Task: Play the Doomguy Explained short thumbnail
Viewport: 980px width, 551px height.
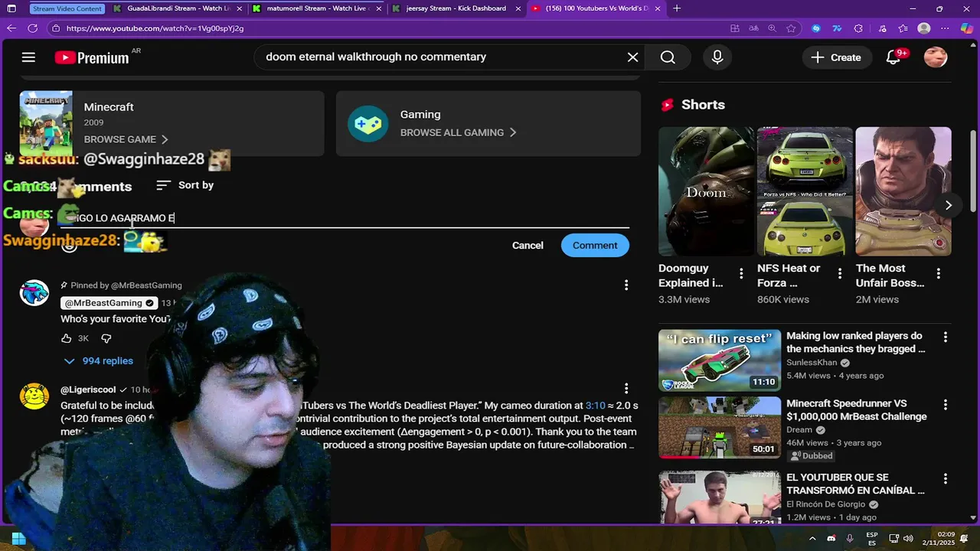Action: pos(706,191)
